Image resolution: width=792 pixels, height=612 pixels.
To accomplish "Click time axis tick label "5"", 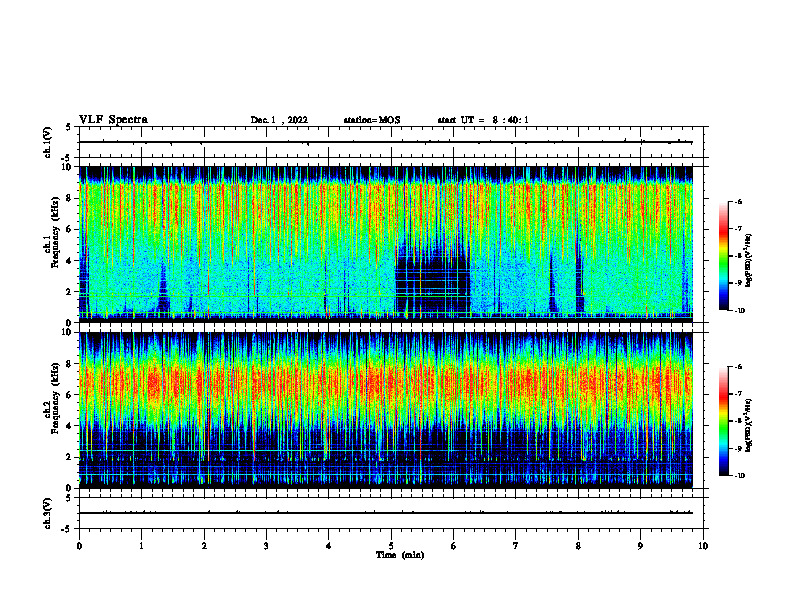I will pos(391,546).
